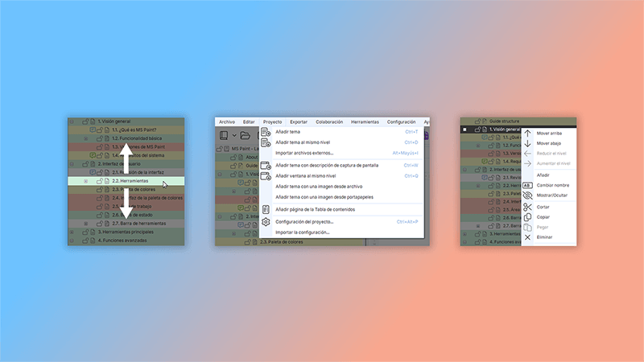Click the icon beside Añadir página de la Tabla de contenidos
This screenshot has width=644, height=362.
pyautogui.click(x=266, y=209)
